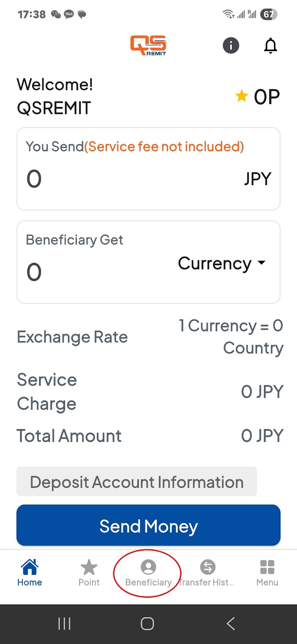Open notifications with the bell icon

pyautogui.click(x=270, y=45)
